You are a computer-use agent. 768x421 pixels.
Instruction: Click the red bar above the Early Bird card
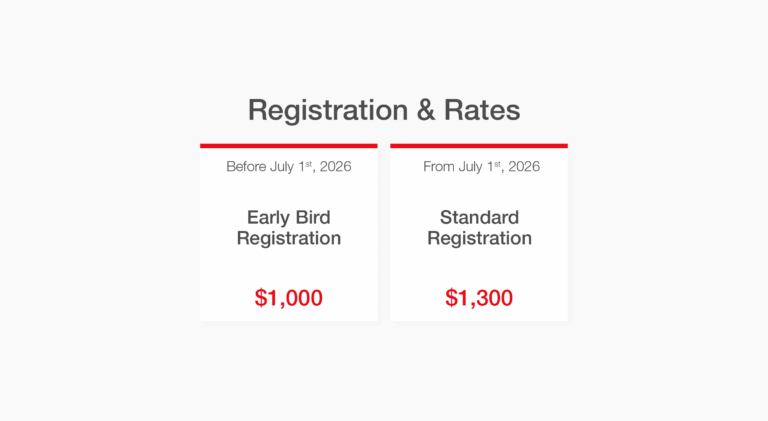[x=288, y=146]
